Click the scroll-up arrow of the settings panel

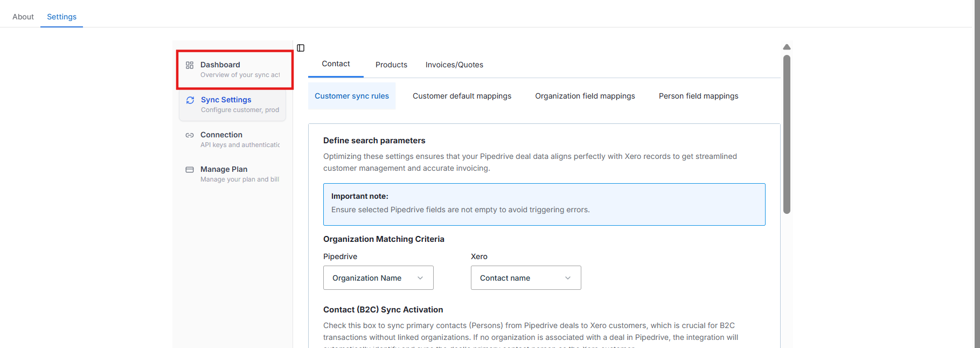tap(787, 47)
